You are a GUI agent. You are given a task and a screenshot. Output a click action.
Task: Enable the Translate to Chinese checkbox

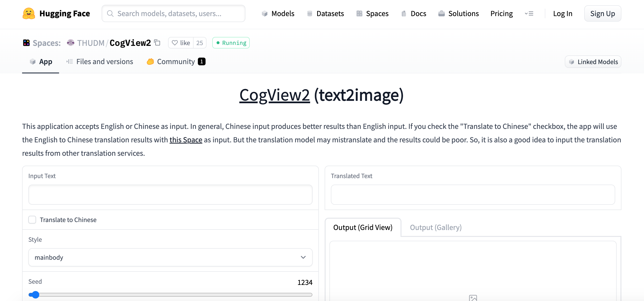click(32, 219)
